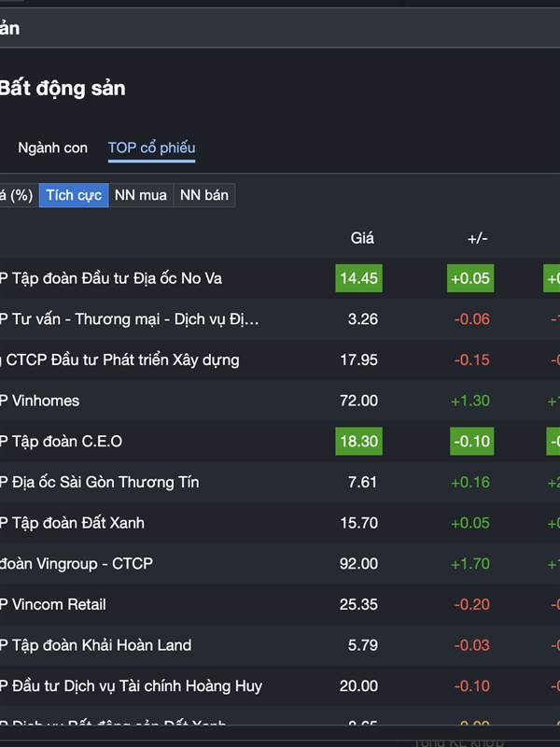Open Tập đoàn C.E.O stock row
560x747 pixels.
280,441
